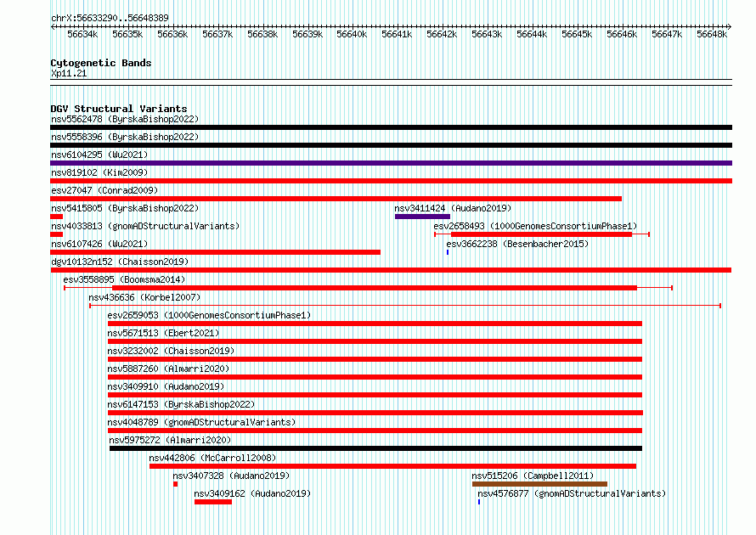Open nsv819102 (Kim2009) variant label
The width and height of the screenshot is (756, 535).
pos(99,172)
